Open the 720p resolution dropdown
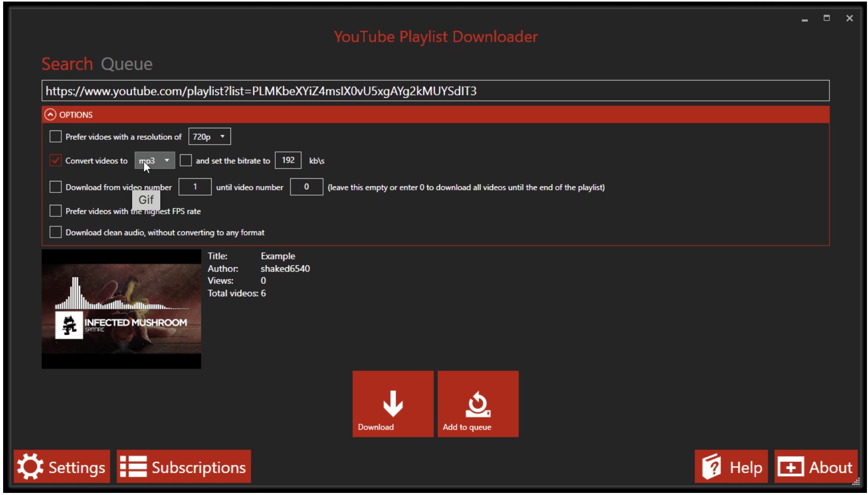 point(209,136)
